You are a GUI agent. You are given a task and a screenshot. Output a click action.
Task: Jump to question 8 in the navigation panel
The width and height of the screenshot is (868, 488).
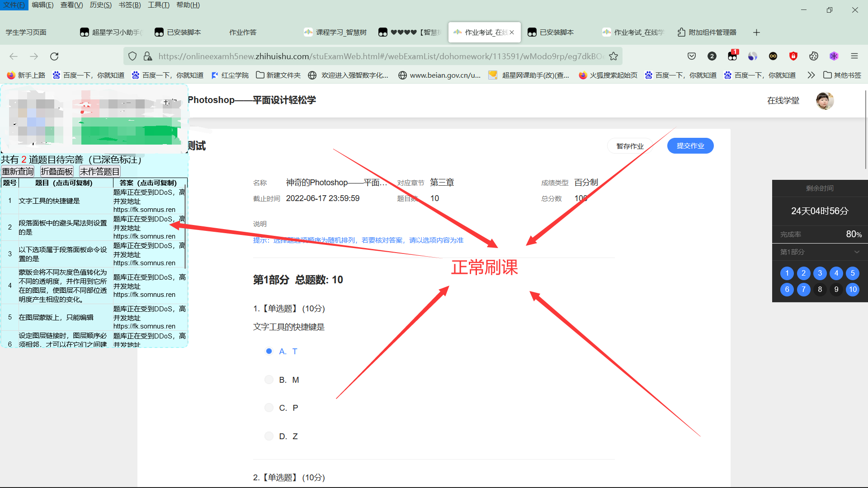820,290
